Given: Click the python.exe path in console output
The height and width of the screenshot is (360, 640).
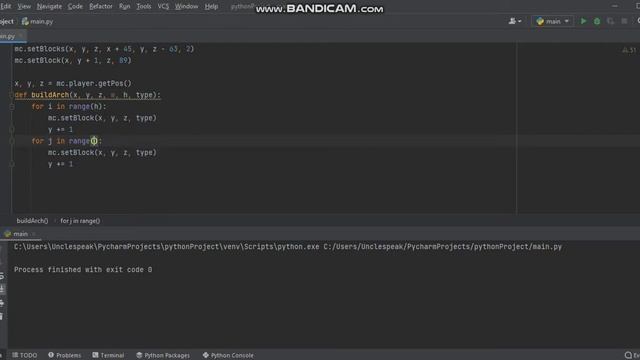Looking at the screenshot, I should (167, 247).
